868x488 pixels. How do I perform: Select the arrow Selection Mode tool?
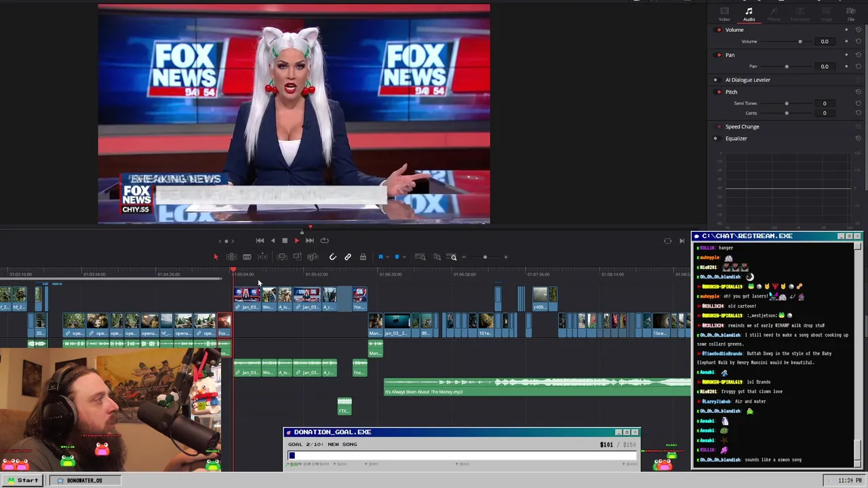pos(216,257)
